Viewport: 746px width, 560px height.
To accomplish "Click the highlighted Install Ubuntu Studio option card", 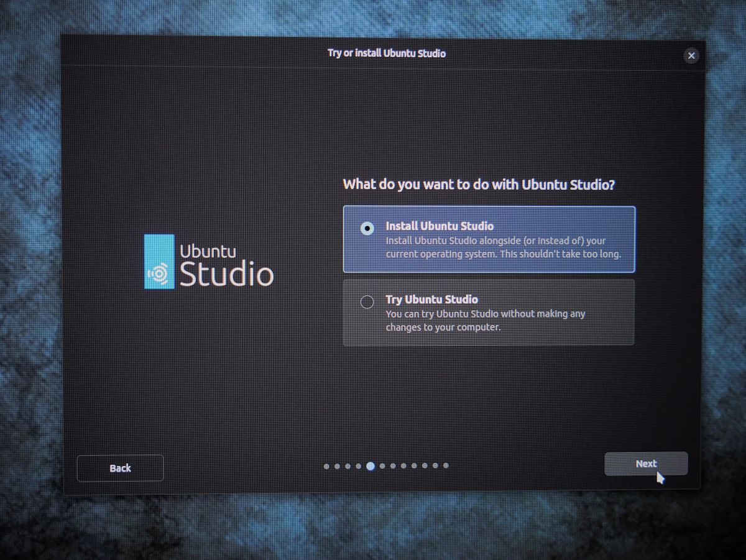I will (x=489, y=239).
